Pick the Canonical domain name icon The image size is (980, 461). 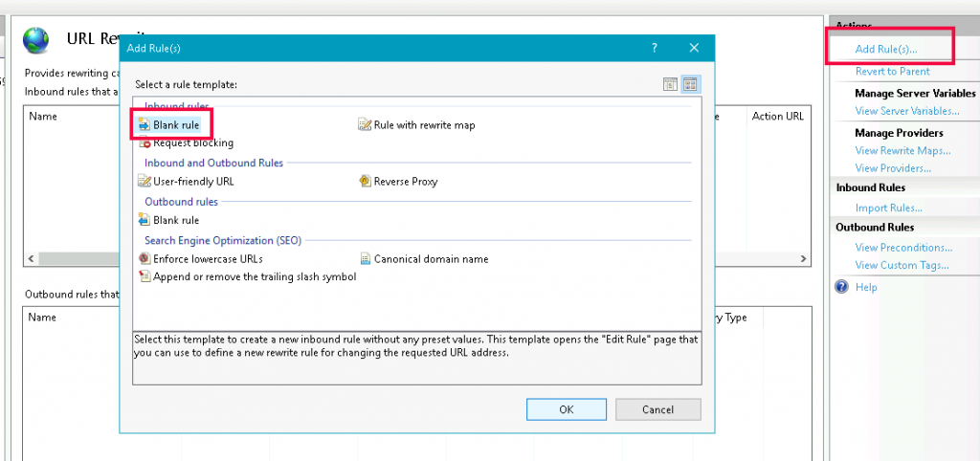click(x=365, y=258)
